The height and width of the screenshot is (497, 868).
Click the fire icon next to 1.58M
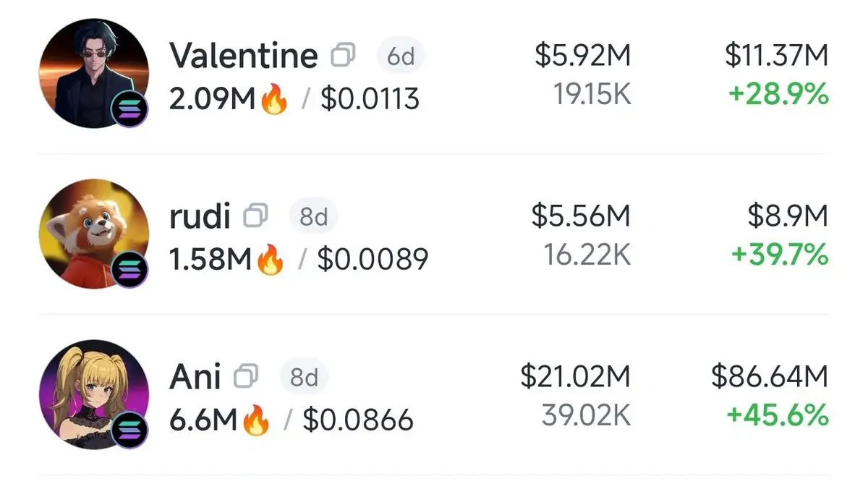click(270, 260)
